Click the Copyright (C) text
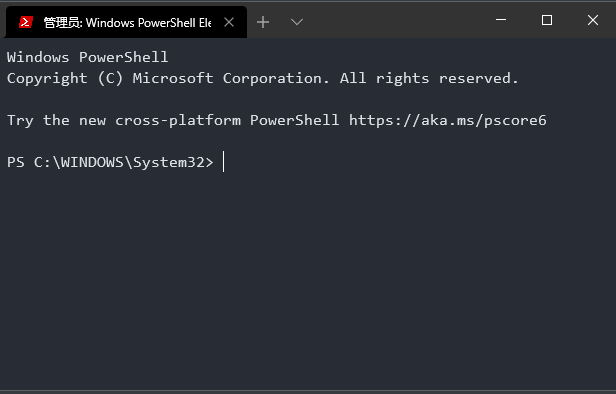Image resolution: width=616 pixels, height=394 pixels. [x=65, y=79]
